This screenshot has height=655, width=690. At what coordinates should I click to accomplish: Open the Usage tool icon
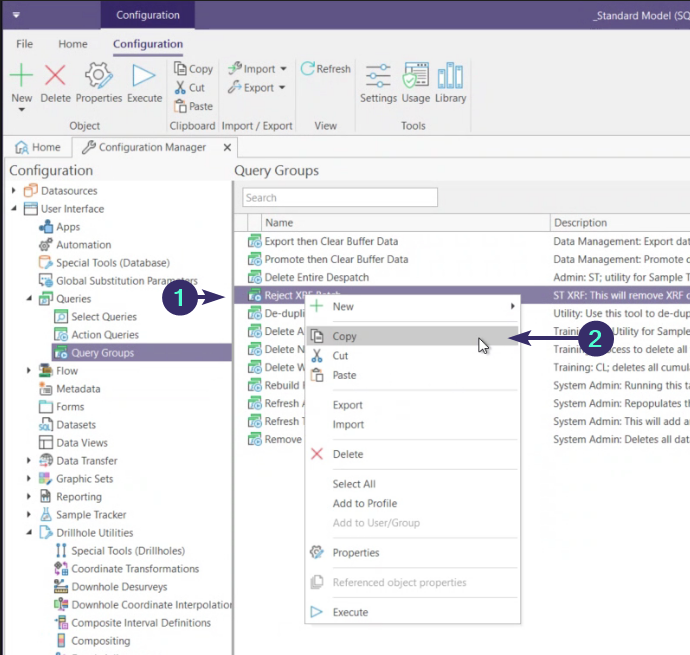415,77
